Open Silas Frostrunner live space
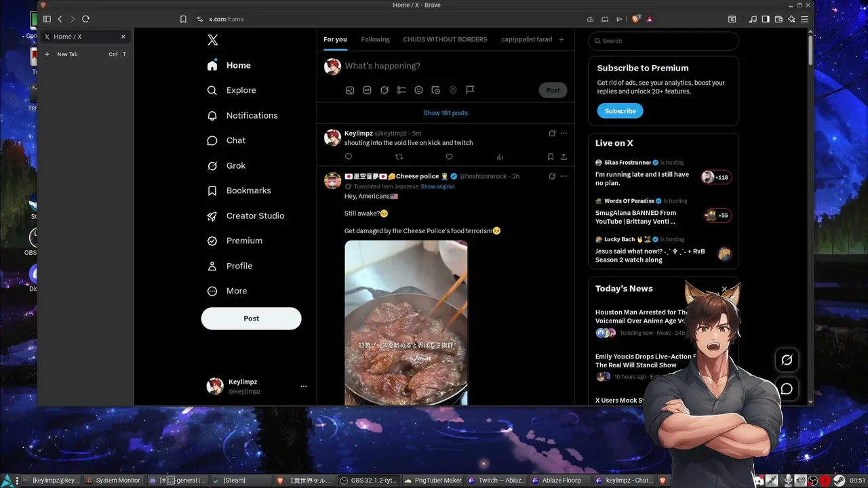Viewport: 868px width, 488px height. [x=663, y=174]
